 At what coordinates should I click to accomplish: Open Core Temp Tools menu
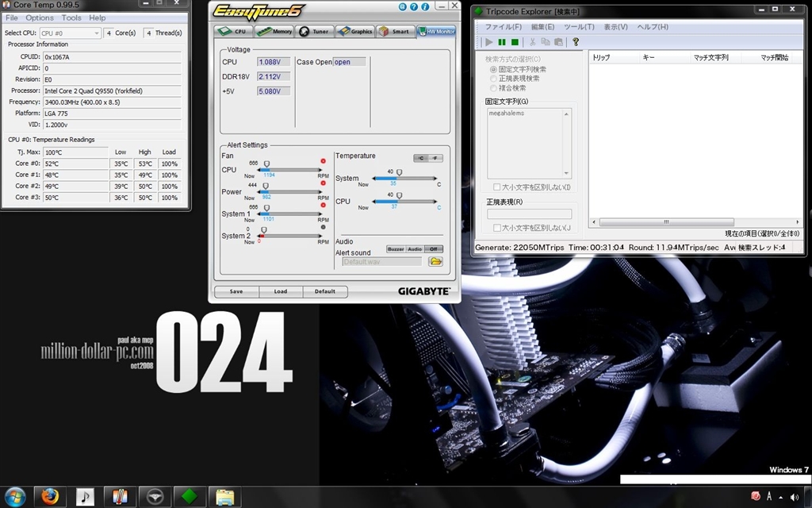pyautogui.click(x=71, y=17)
